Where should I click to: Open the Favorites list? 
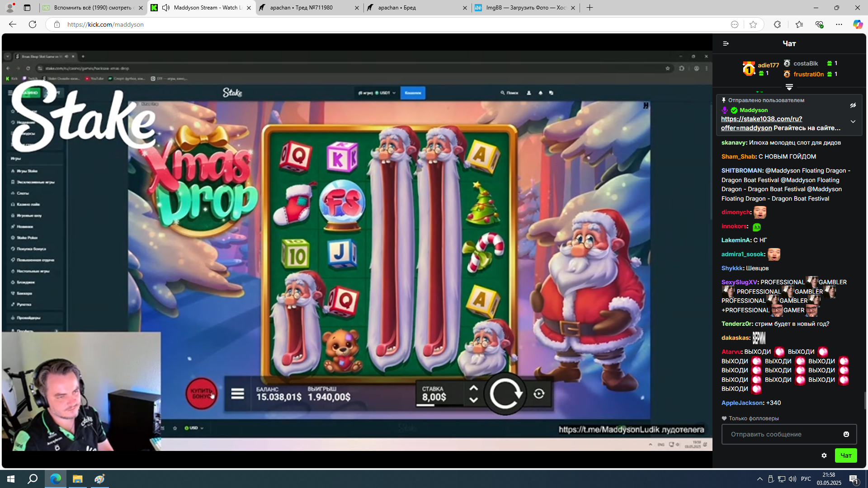point(799,24)
